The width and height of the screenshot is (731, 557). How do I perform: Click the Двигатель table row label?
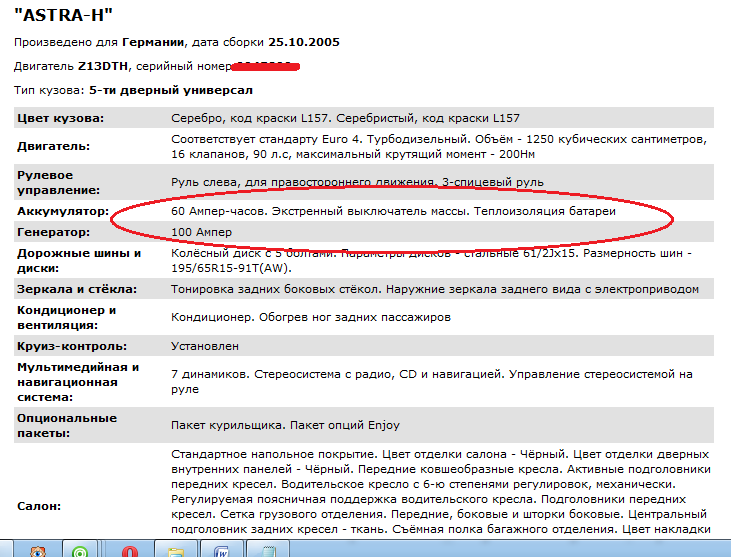54,146
